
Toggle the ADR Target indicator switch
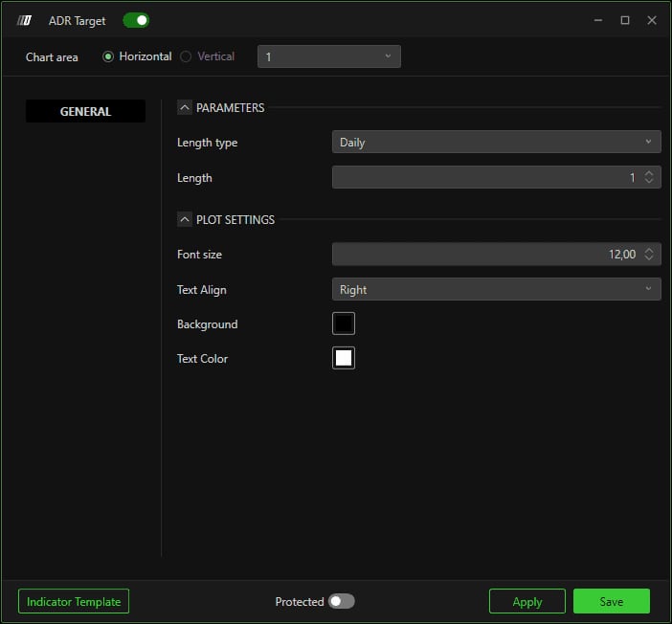tap(136, 20)
